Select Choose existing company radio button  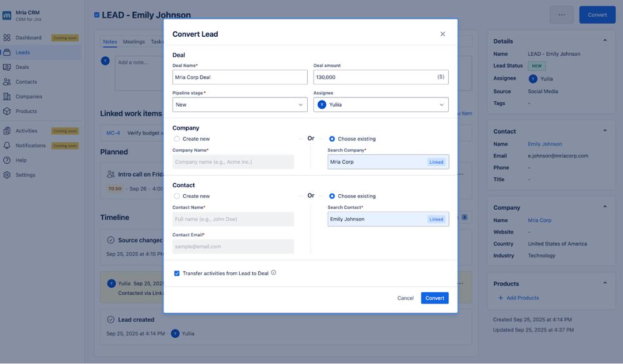[x=331, y=139]
